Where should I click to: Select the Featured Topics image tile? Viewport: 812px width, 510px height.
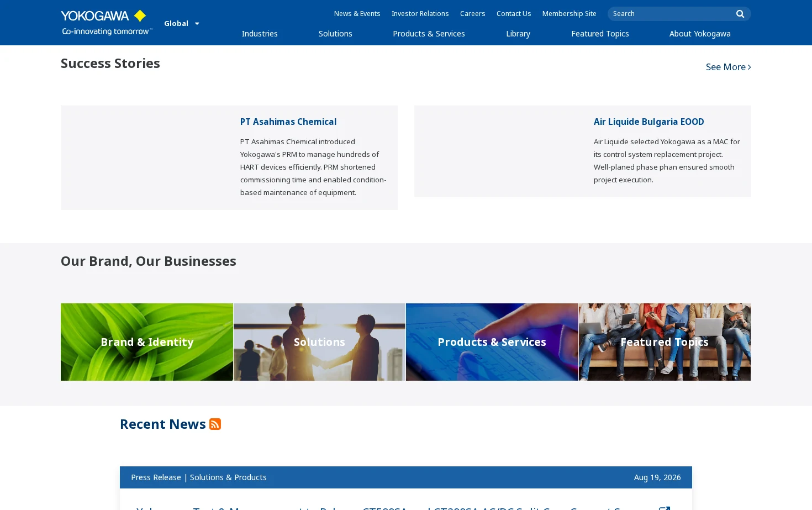click(665, 342)
